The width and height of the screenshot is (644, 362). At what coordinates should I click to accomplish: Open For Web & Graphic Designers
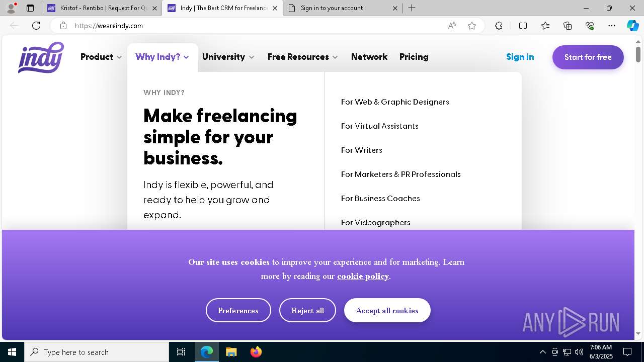[x=395, y=102]
